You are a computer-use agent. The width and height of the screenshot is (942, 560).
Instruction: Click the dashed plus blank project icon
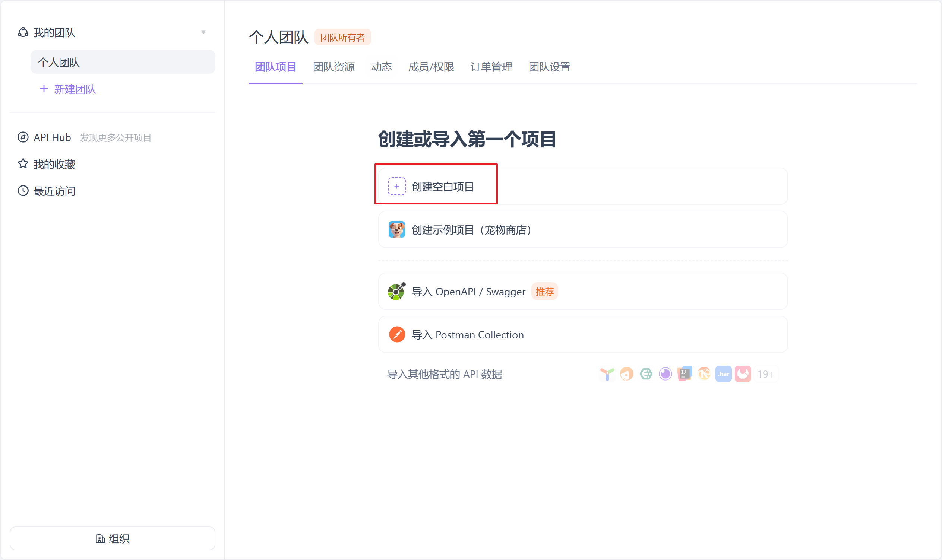coord(396,186)
